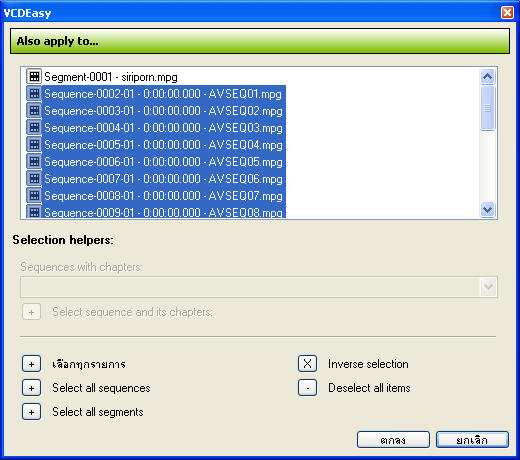Click the plus icon for Select all segments
This screenshot has height=460, width=520.
[31, 412]
